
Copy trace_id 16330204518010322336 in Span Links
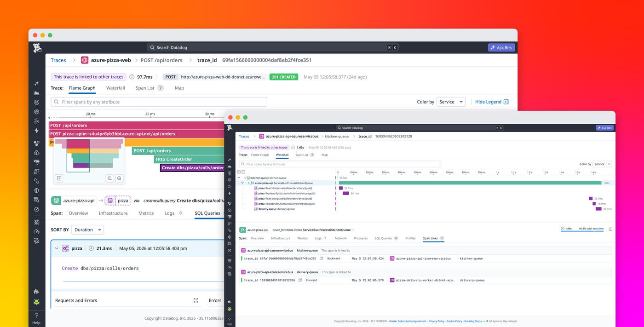pos(300,280)
